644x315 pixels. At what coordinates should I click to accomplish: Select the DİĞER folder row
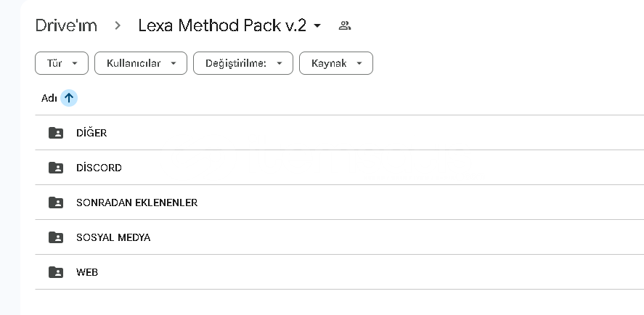point(340,133)
